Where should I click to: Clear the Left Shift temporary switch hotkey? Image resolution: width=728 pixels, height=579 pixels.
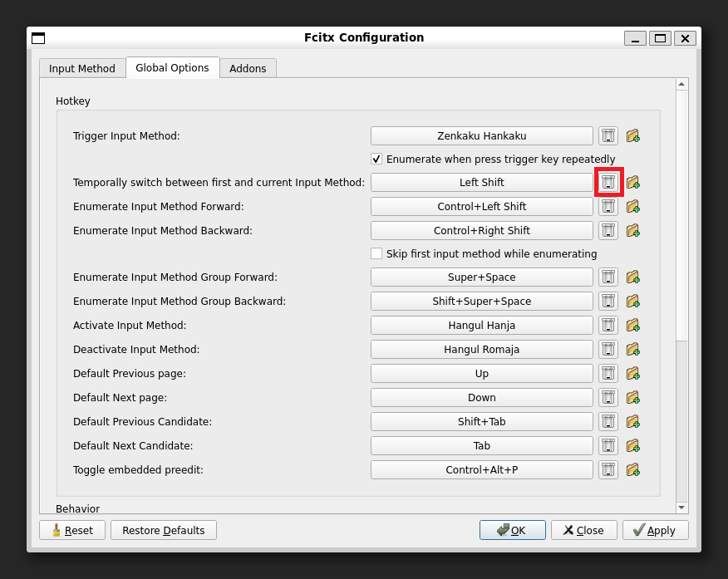(x=607, y=182)
